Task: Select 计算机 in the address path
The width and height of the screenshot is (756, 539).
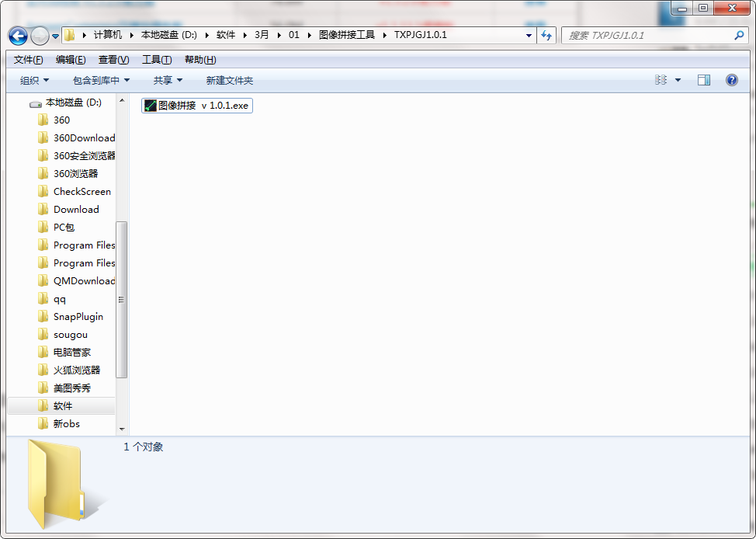Action: click(x=108, y=35)
